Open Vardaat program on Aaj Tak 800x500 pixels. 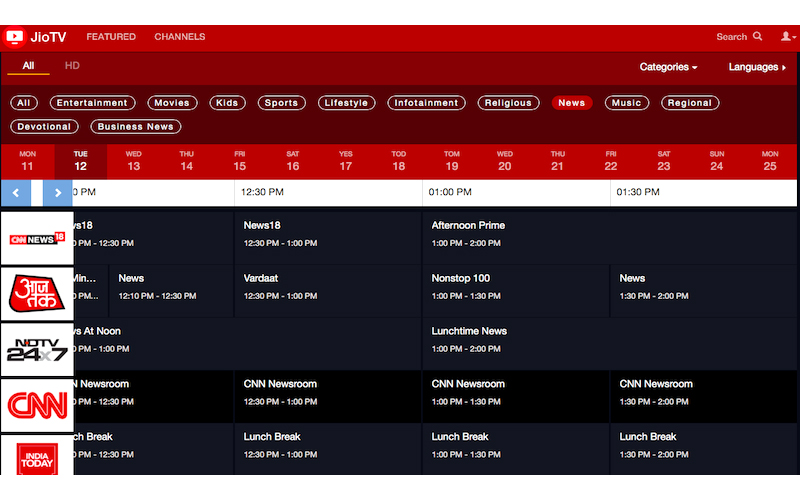click(328, 291)
